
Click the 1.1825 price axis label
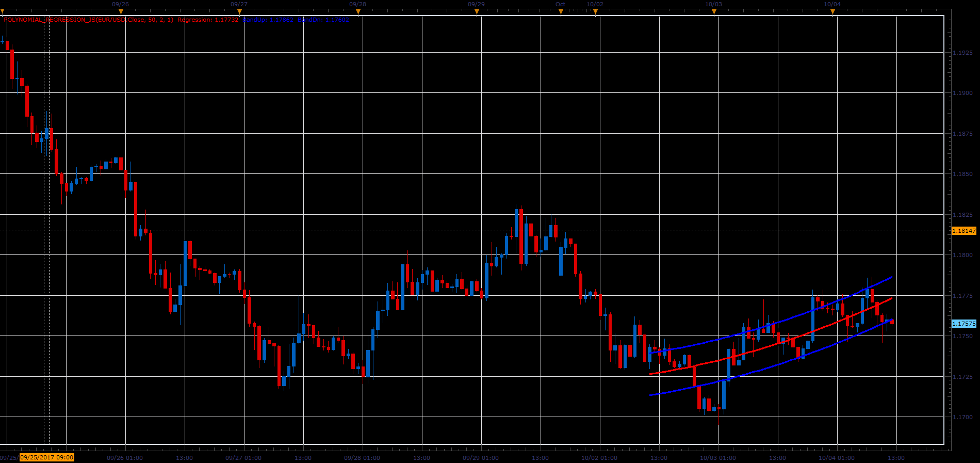pyautogui.click(x=962, y=215)
